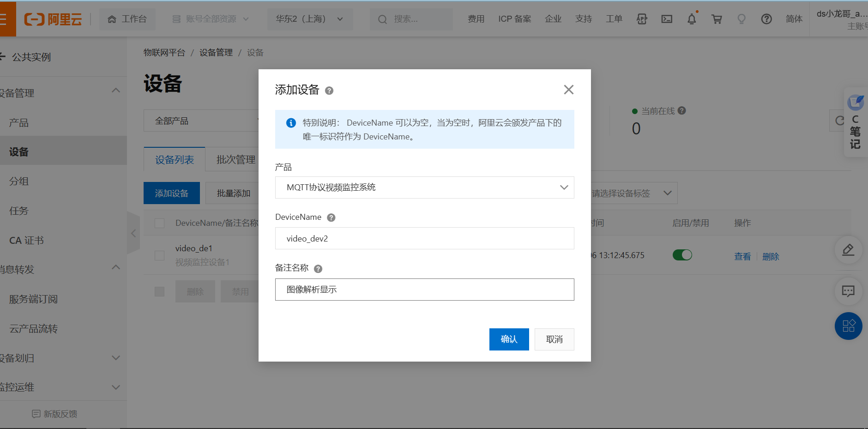Open 工单 in header
The image size is (868, 429).
pos(614,19)
